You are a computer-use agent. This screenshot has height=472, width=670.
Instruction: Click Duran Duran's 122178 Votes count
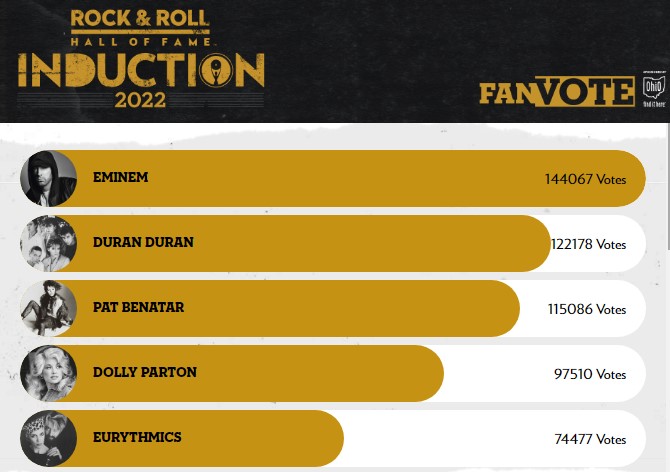point(589,244)
